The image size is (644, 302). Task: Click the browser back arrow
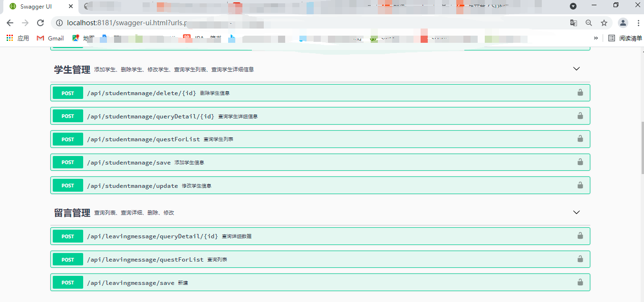click(10, 22)
